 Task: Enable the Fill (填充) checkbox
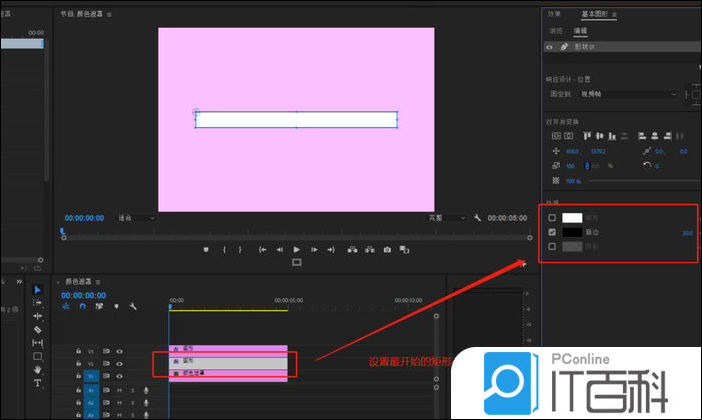pos(552,217)
